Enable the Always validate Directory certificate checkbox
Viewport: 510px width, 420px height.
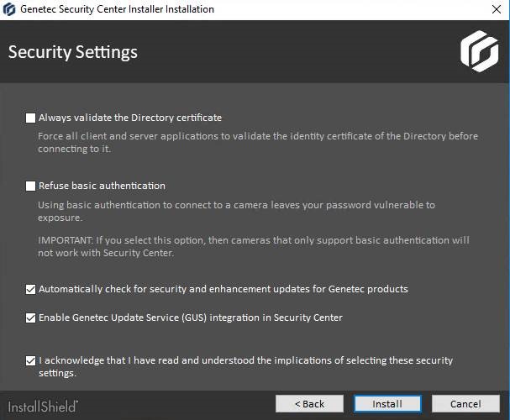pos(30,118)
